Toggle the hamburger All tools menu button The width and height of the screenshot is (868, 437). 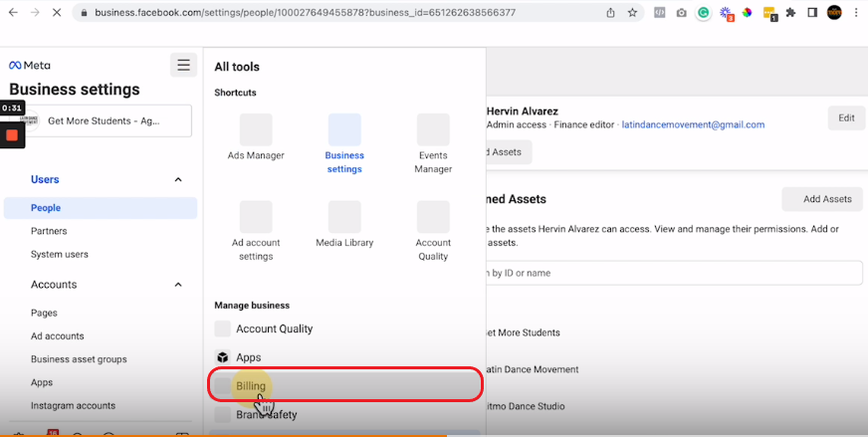[184, 66]
